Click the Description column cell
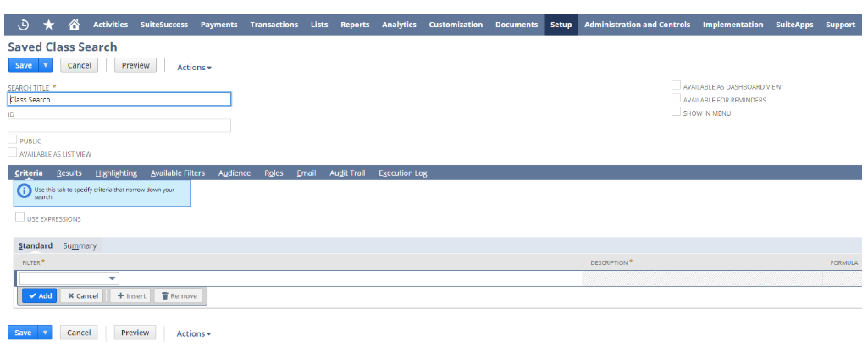Viewport: 868px width, 358px height. tap(702, 278)
